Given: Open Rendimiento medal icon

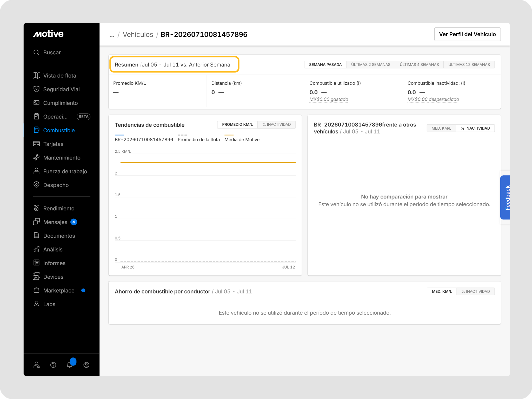Looking at the screenshot, I should pyautogui.click(x=36, y=208).
